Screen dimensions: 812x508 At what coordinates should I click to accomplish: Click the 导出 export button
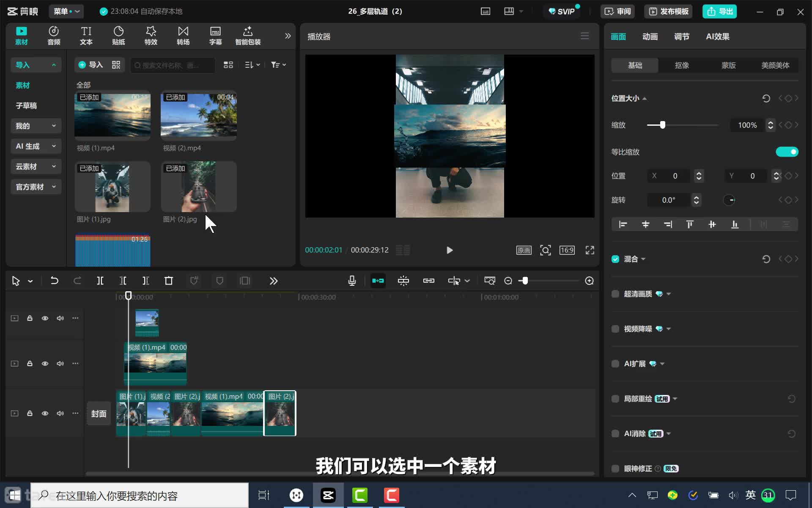pyautogui.click(x=719, y=11)
